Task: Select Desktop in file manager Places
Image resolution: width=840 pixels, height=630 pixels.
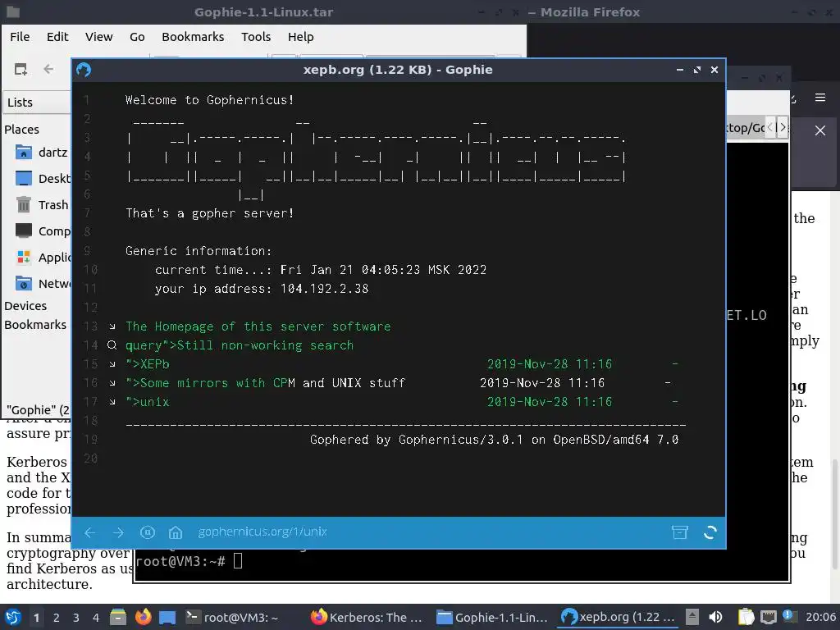Action: click(43, 178)
